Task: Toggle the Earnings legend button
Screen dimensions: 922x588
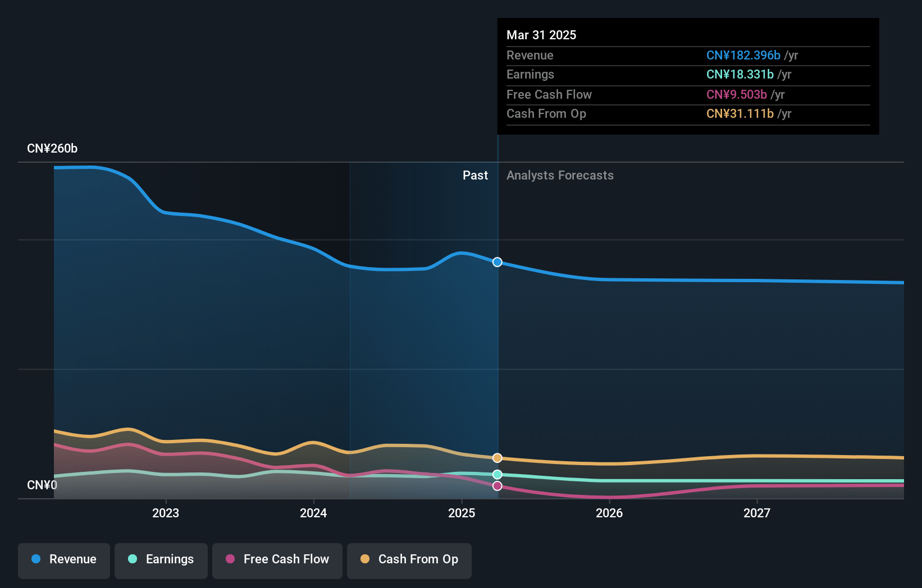Action: pos(161,561)
